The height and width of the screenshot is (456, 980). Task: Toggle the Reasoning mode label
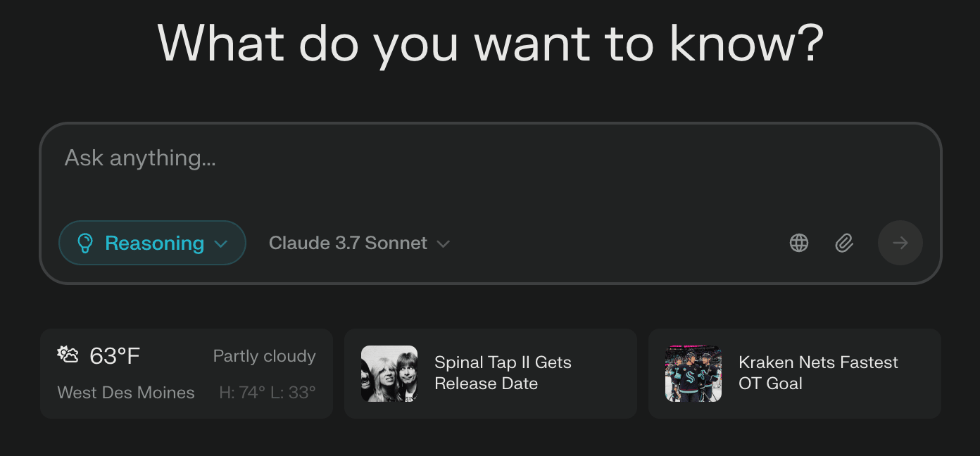tap(154, 243)
